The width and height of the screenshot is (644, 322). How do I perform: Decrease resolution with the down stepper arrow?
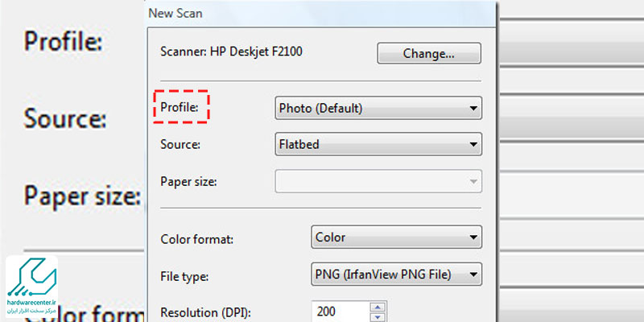coord(378,317)
